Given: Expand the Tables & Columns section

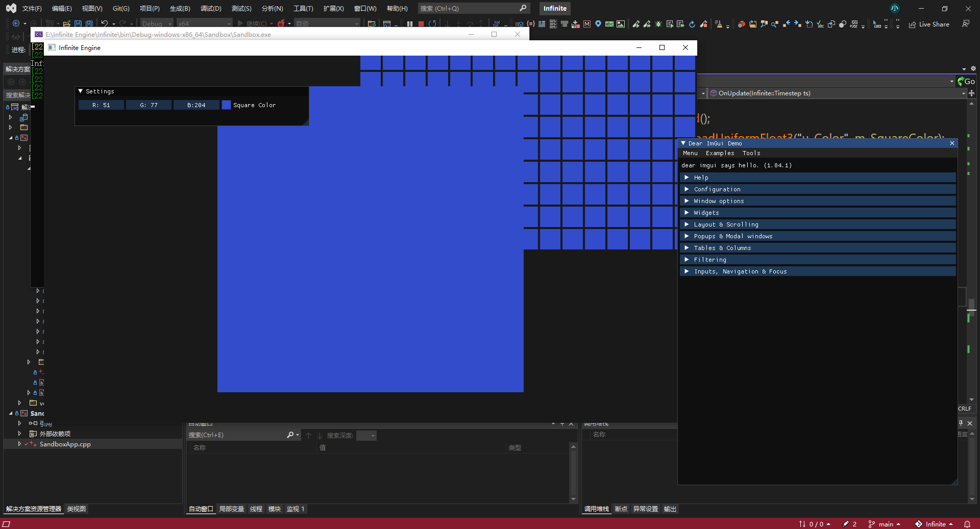Looking at the screenshot, I should (818, 248).
